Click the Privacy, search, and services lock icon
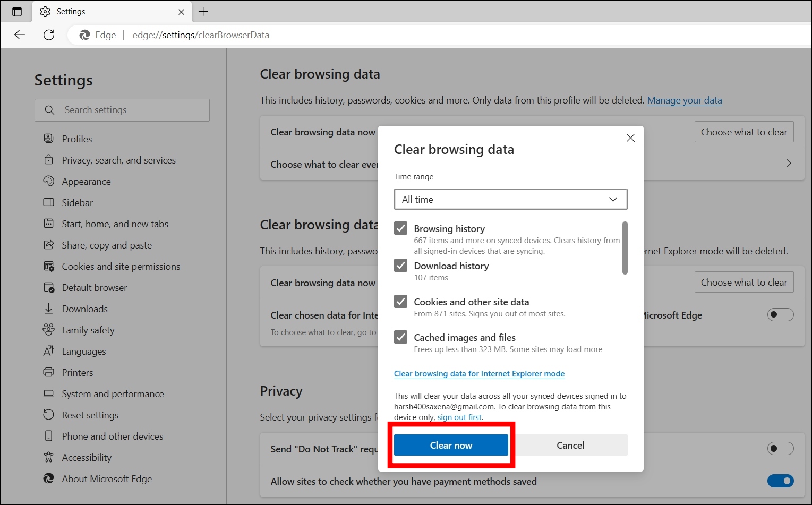812x505 pixels. [48, 160]
